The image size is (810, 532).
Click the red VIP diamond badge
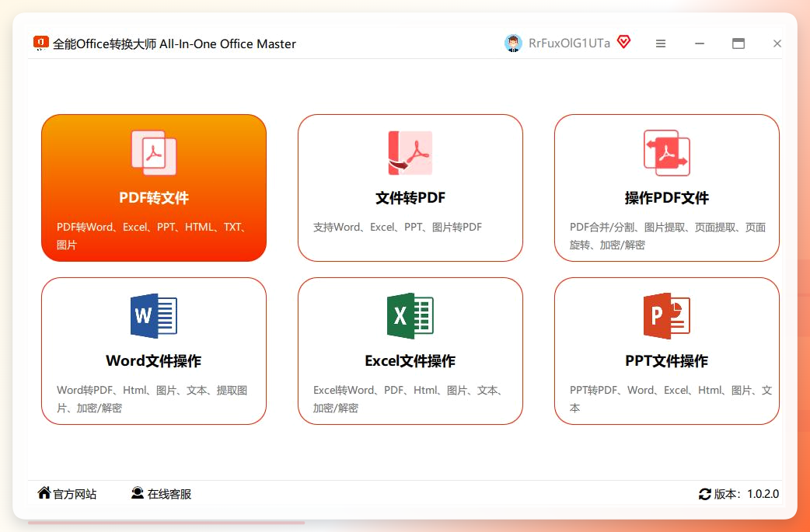pyautogui.click(x=623, y=42)
